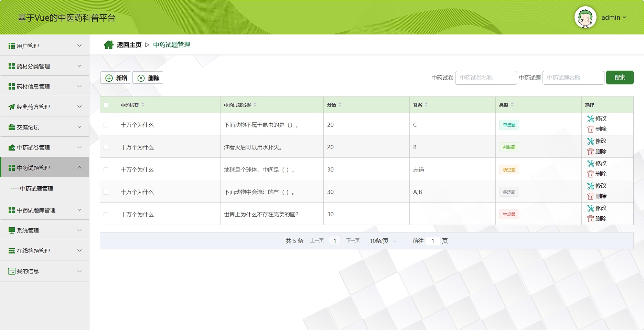Edit the 地球是个球体 question row
Viewport: 644px width, 330px height.
click(x=597, y=163)
